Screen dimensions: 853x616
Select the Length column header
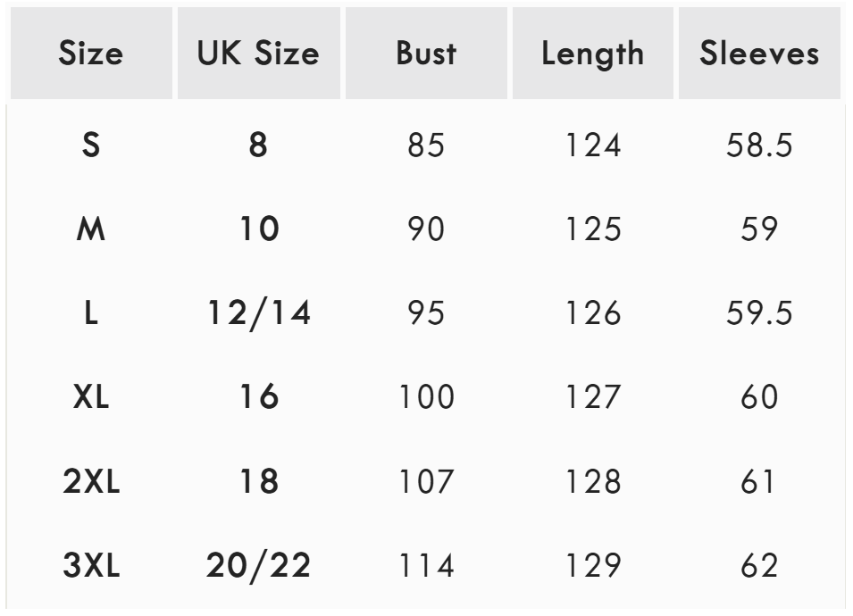[592, 54]
